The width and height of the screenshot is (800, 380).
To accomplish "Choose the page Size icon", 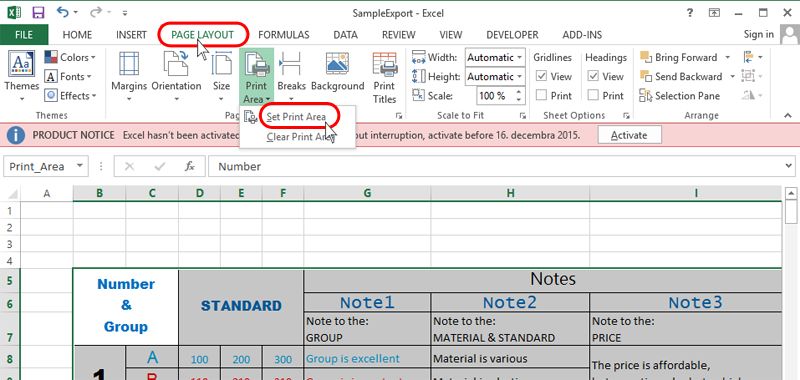I will 221,63.
